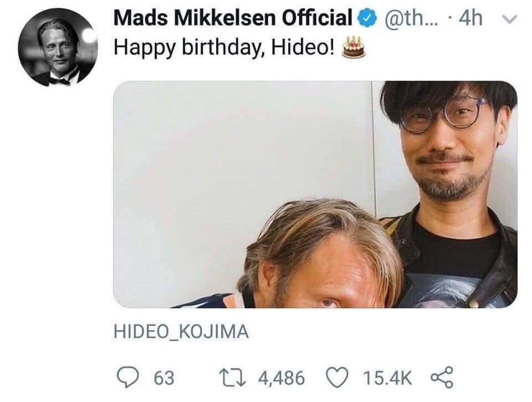Screen dimensions: 532x402
Task: Click the speech bubble reply icon
Action: (x=129, y=378)
